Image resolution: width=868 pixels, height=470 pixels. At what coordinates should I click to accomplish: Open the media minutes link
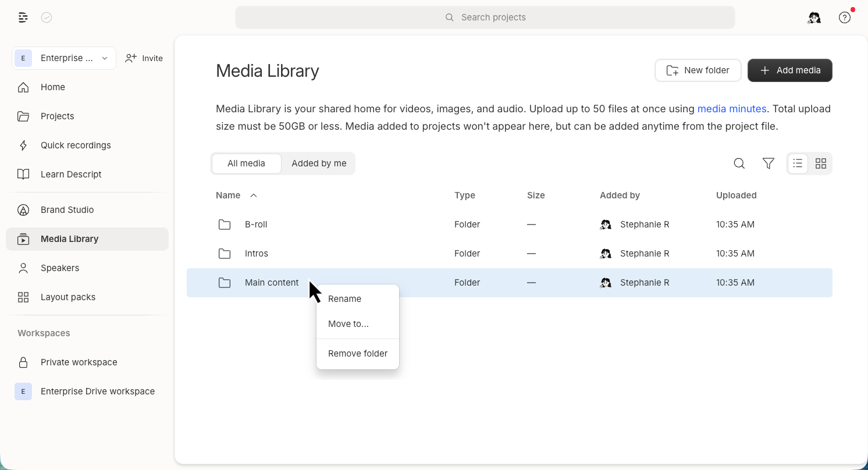(x=731, y=109)
